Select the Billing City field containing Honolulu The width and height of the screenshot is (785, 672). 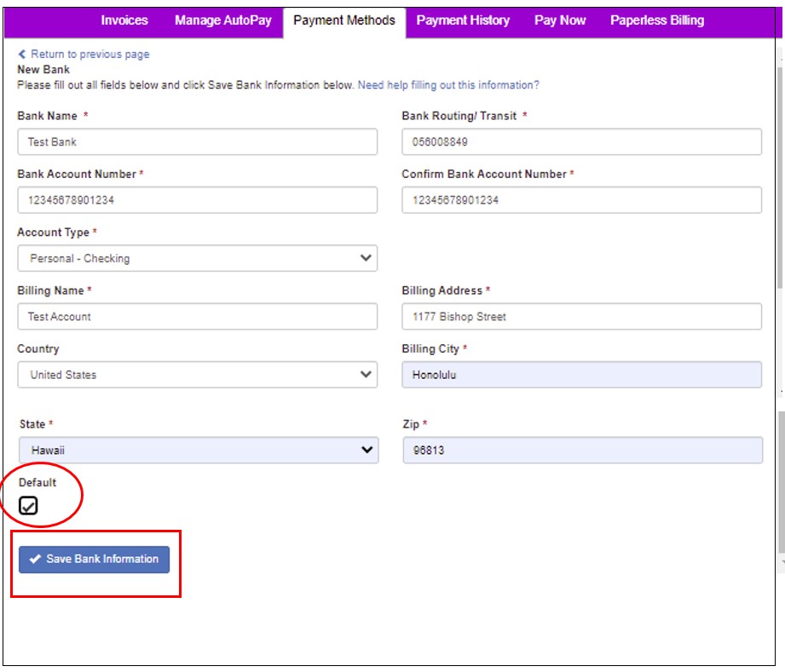tap(582, 375)
